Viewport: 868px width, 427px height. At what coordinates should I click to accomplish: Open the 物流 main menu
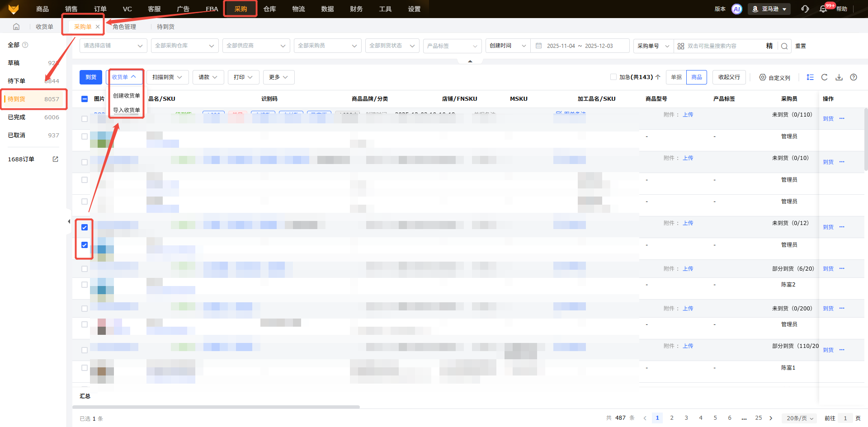[x=298, y=9]
